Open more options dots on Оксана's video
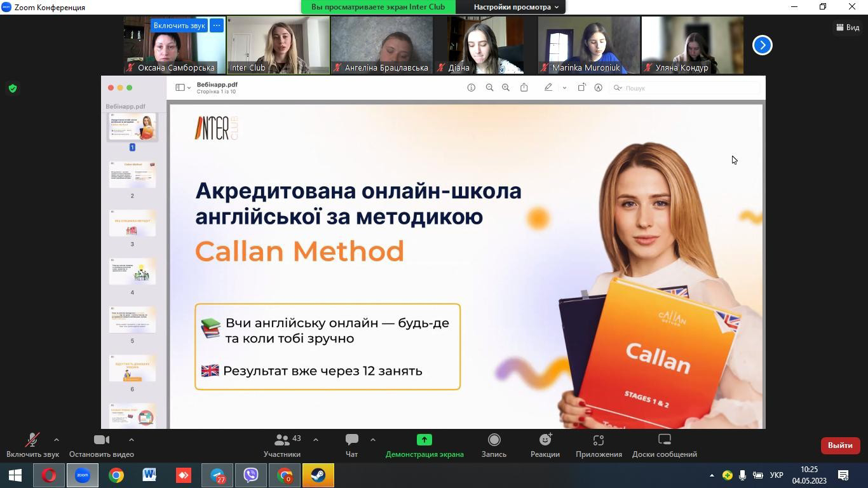Image resolution: width=868 pixels, height=488 pixels. click(x=217, y=25)
